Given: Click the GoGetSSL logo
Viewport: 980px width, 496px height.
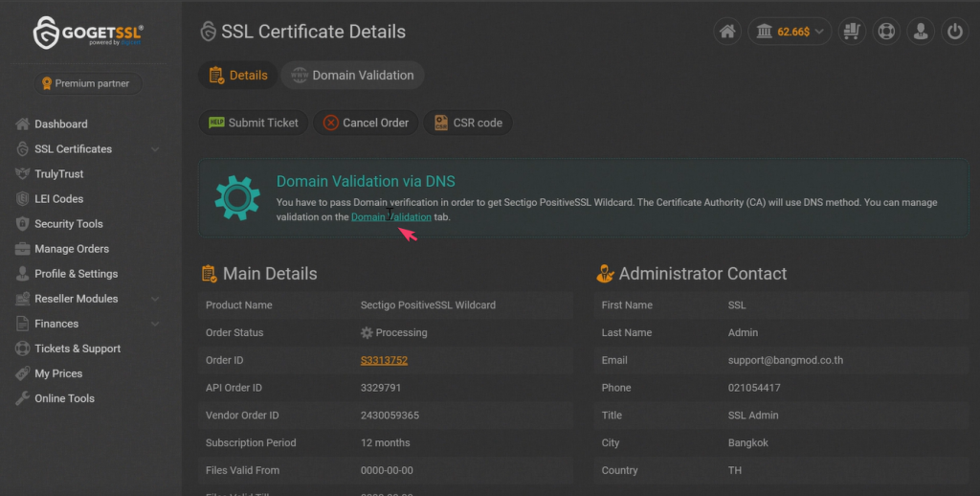Looking at the screenshot, I should 88,32.
